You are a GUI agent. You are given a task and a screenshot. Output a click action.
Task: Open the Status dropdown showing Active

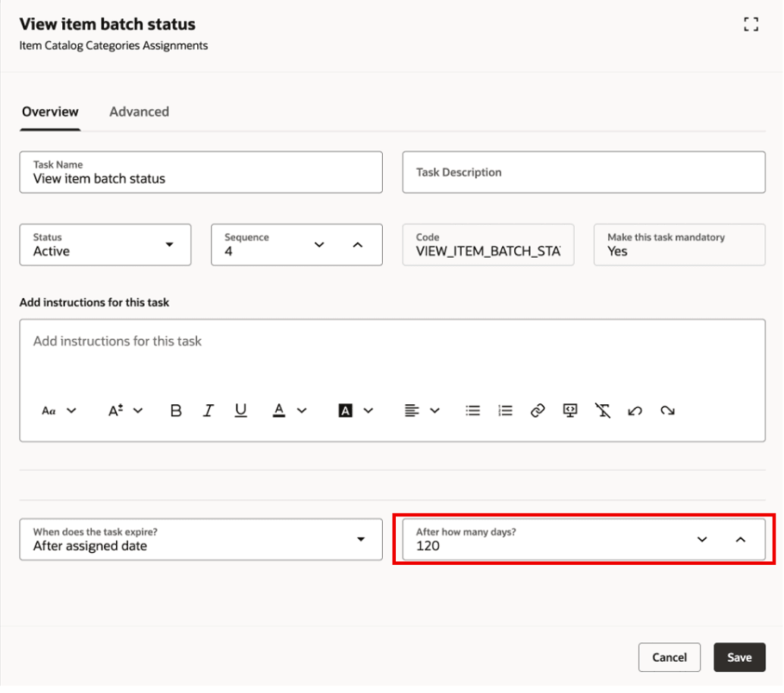click(170, 245)
